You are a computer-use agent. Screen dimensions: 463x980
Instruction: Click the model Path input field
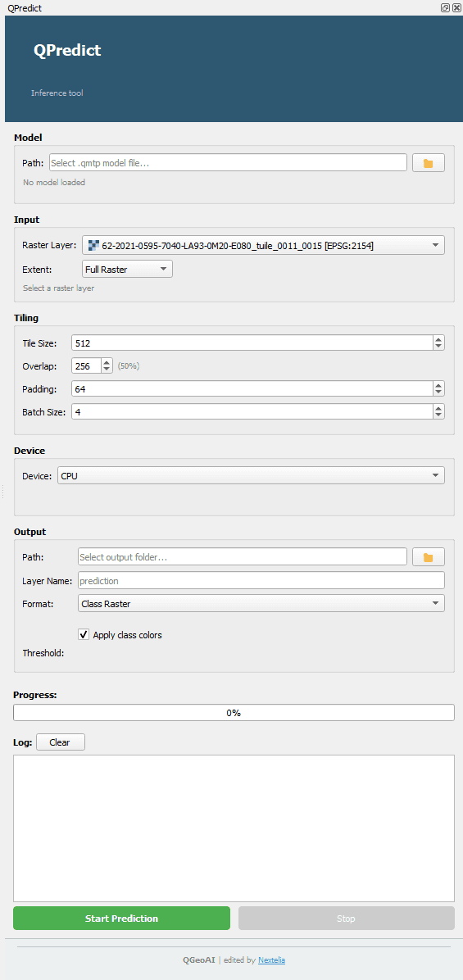click(228, 162)
